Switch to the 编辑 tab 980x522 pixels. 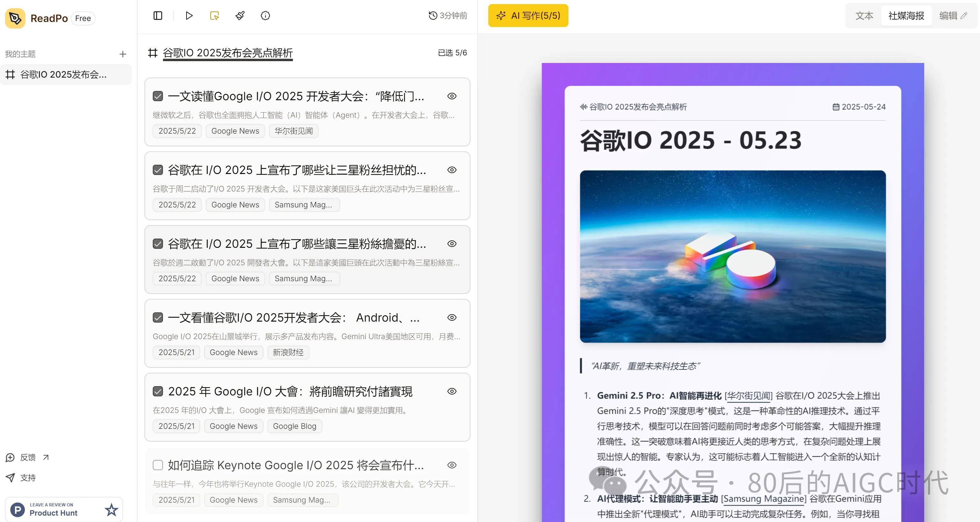(949, 16)
